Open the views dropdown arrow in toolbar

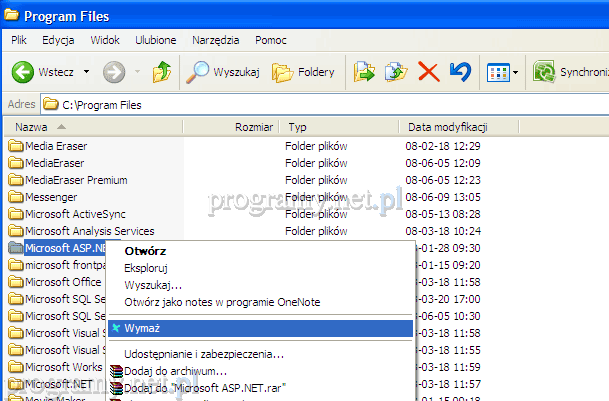point(515,72)
